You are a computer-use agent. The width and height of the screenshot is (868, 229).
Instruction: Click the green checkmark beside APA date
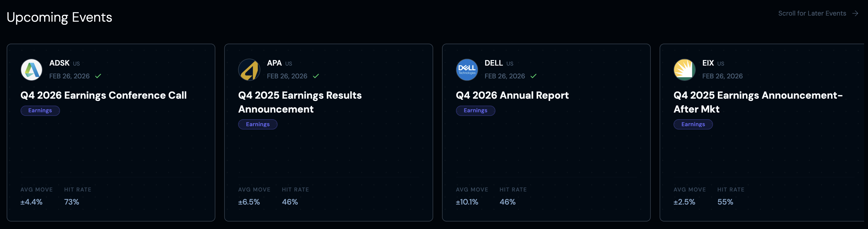coord(316,76)
